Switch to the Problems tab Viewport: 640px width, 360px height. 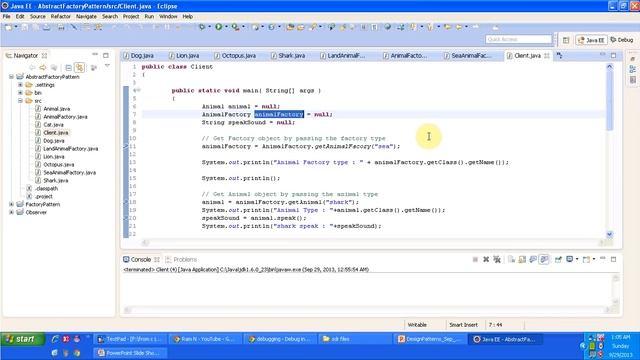pos(181,260)
